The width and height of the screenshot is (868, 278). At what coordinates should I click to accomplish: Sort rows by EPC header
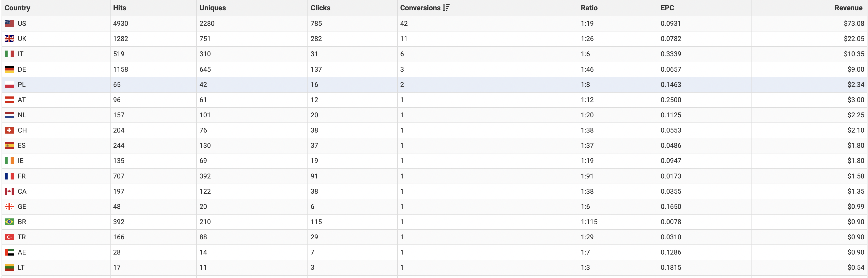[667, 8]
